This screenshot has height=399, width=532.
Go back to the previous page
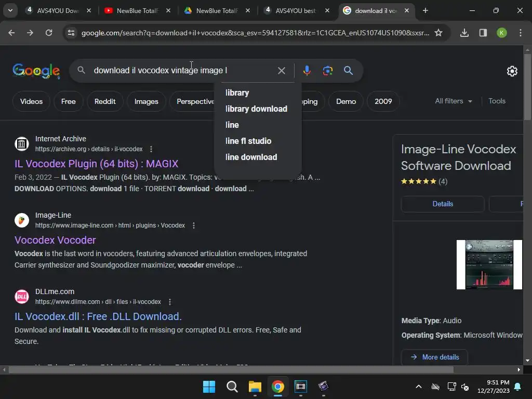click(x=11, y=33)
